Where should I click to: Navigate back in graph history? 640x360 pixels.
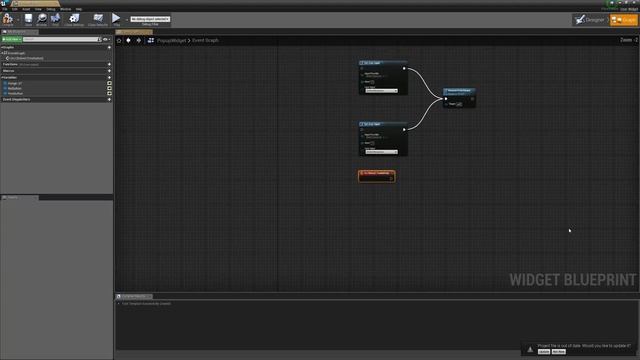pos(129,40)
